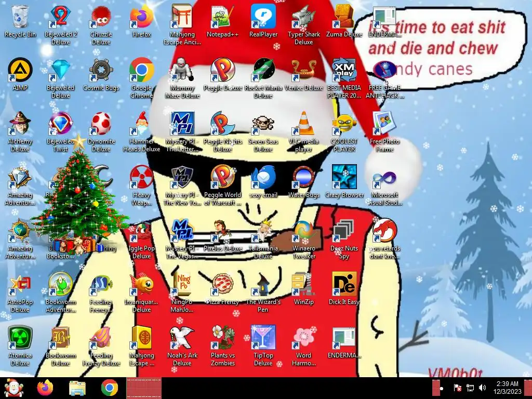Screen dimensions: 532x399
Task: Open the Santa Start button
Action: click(x=14, y=388)
